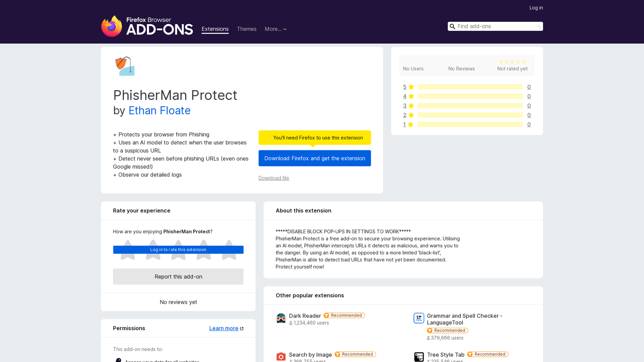The width and height of the screenshot is (644, 362).
Task: Click Log in to rate this extension
Action: click(x=178, y=250)
